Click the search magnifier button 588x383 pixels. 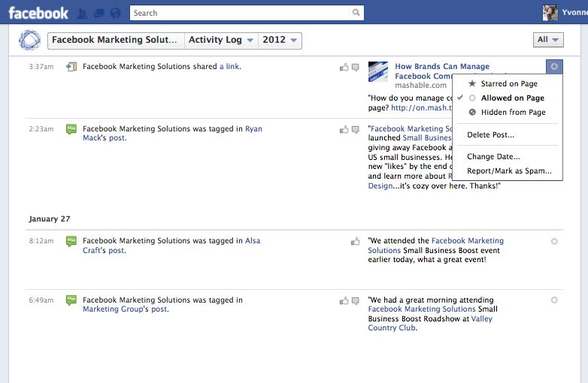[356, 13]
